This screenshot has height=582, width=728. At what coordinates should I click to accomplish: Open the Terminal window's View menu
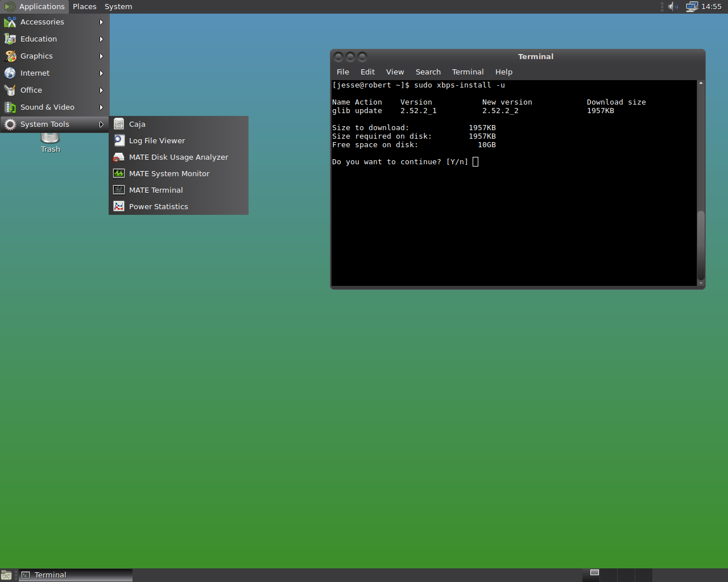395,72
